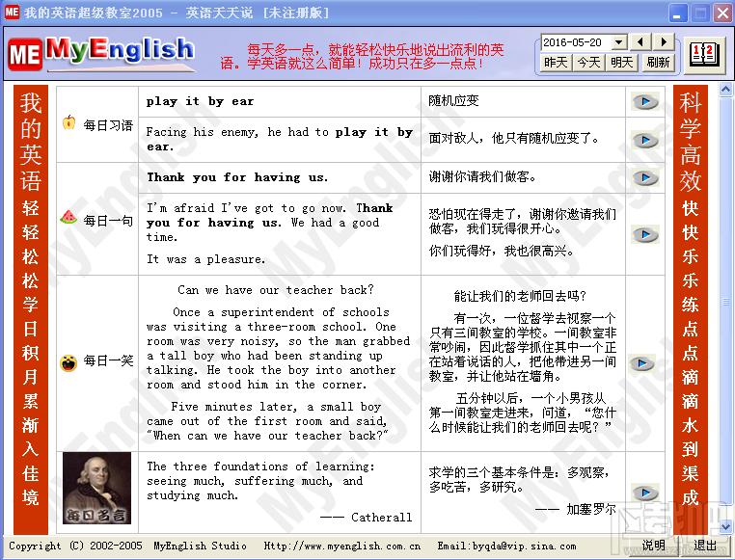Click the apple icon for 每日习语
The width and height of the screenshot is (735, 560).
68,122
